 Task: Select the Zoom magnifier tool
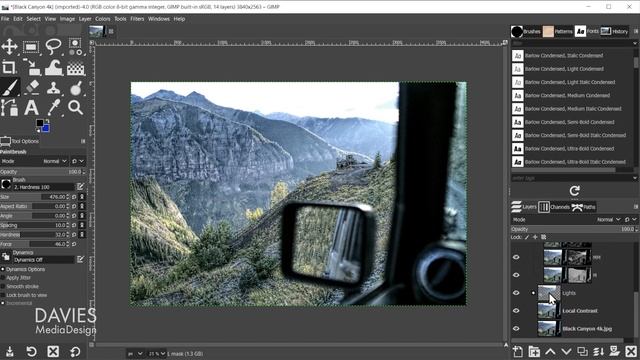(75, 107)
